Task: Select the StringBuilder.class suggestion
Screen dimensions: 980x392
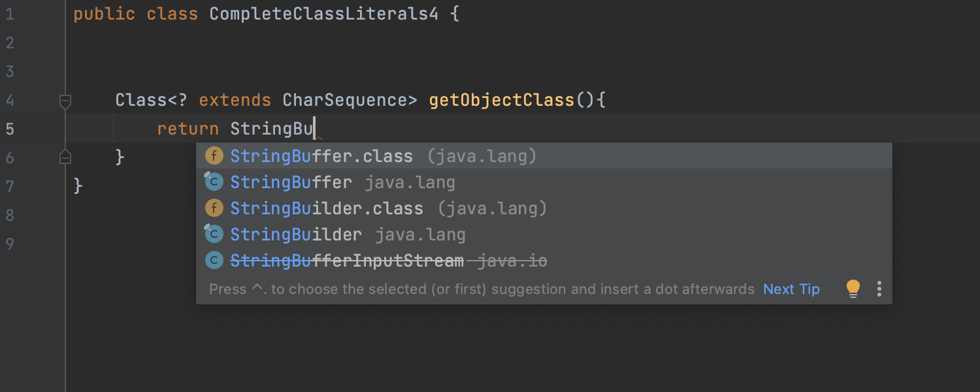Action: 544,208
